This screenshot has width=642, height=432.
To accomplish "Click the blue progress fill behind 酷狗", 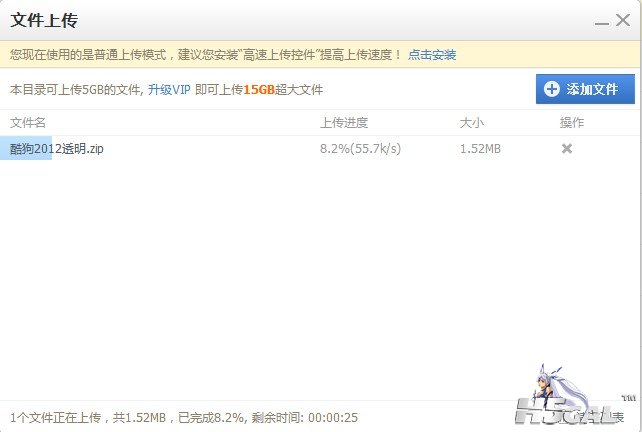I will pos(26,148).
